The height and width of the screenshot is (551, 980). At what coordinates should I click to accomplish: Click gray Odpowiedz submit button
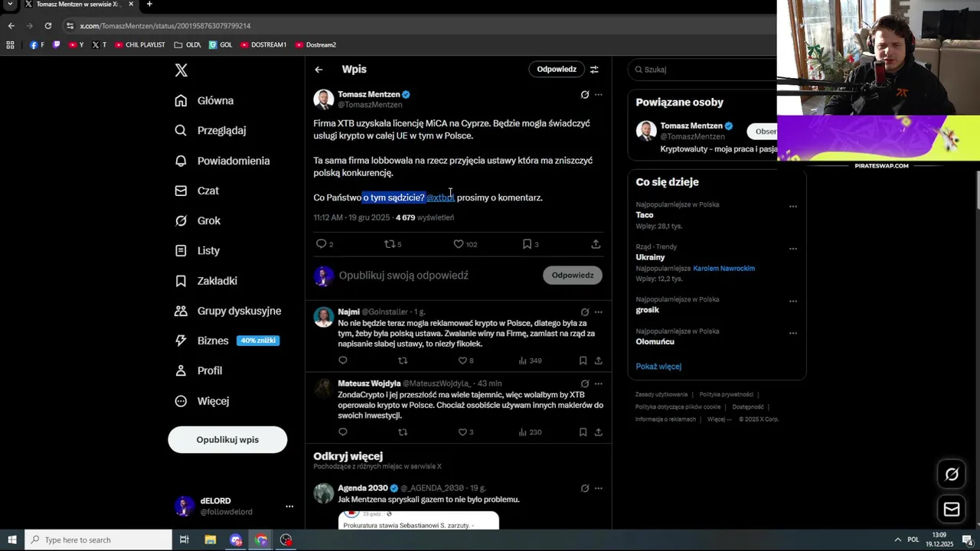point(573,275)
